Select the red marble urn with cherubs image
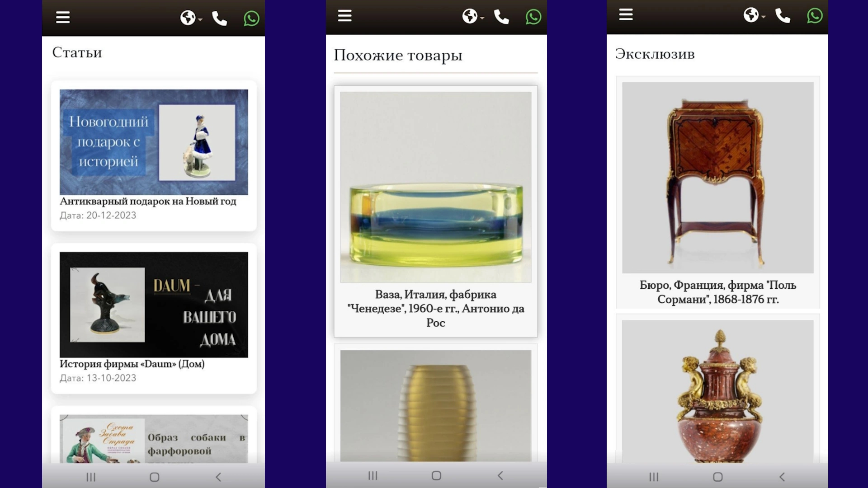The width and height of the screenshot is (868, 488). click(718, 392)
